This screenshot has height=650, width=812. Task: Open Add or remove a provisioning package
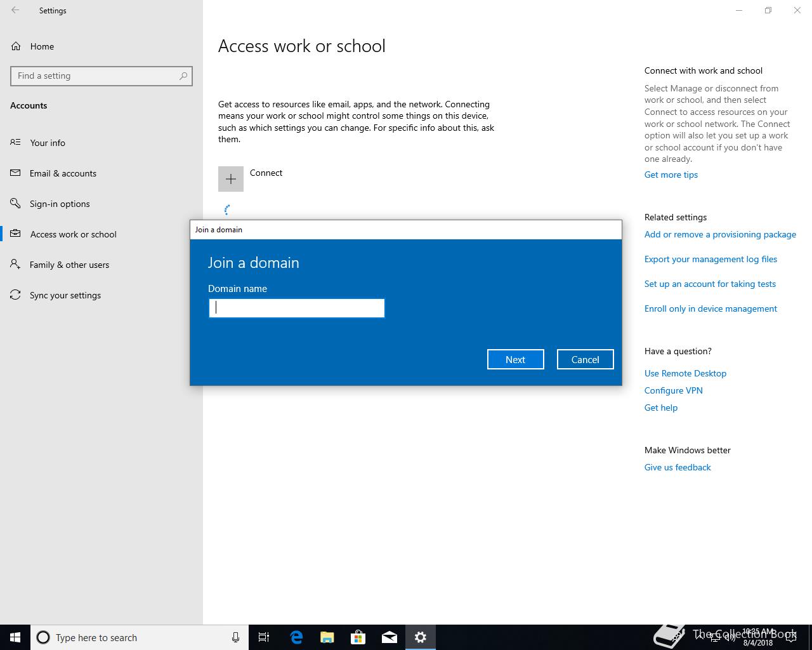pyautogui.click(x=720, y=234)
